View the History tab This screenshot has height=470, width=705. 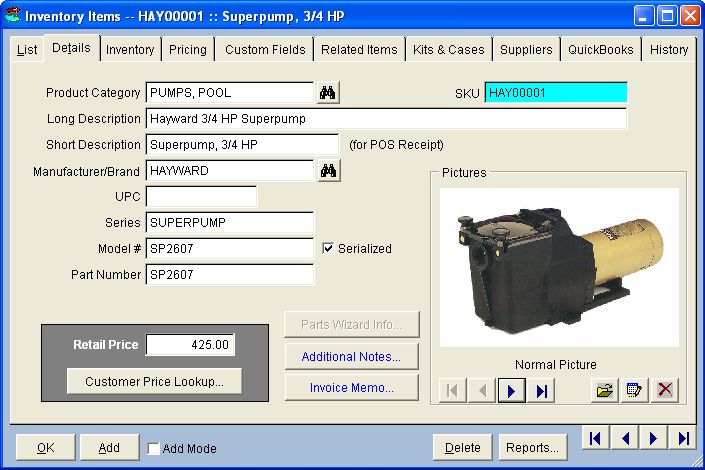[669, 49]
